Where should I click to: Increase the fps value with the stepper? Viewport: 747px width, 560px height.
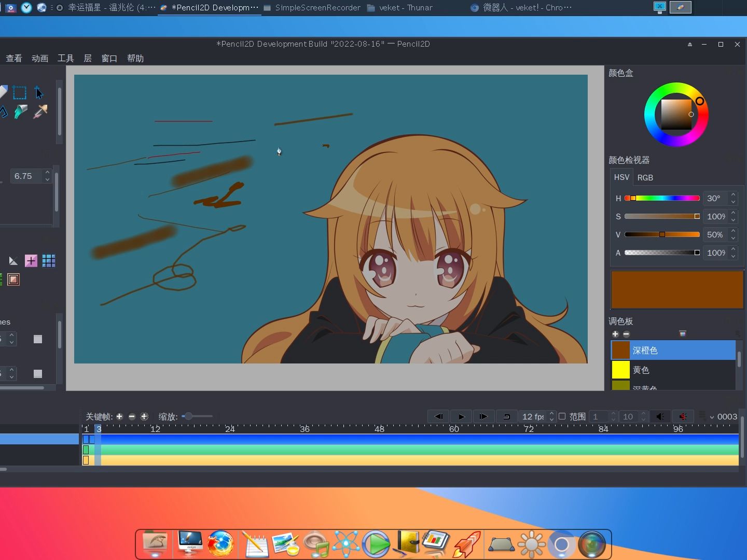(552, 414)
